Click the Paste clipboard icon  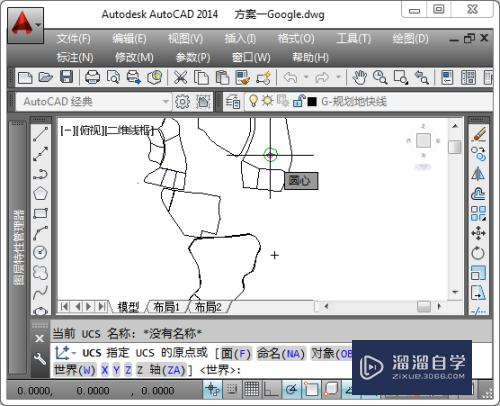click(222, 78)
